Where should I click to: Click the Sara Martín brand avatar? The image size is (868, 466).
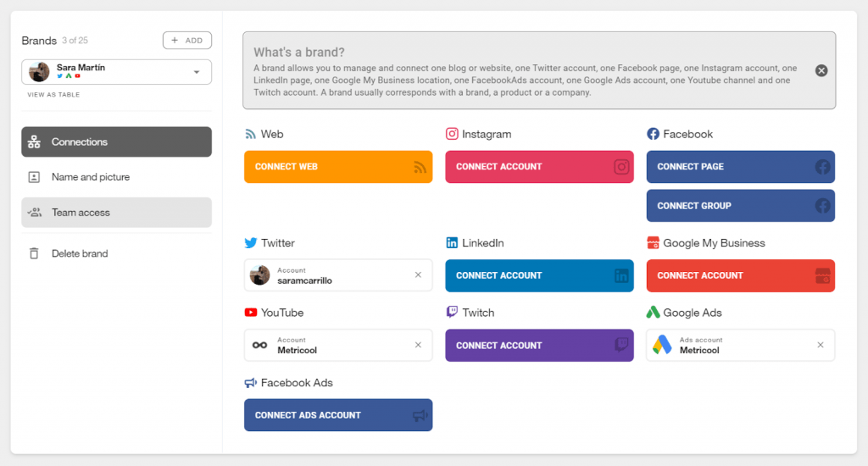pos(39,72)
